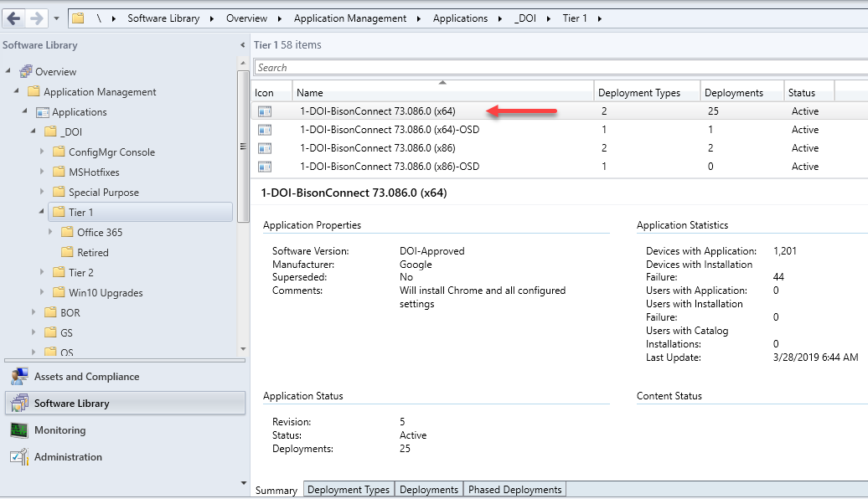
Task: Select 1-DOI-BisonConnect 73.086.0 (x86)-OSD row
Action: tap(560, 166)
